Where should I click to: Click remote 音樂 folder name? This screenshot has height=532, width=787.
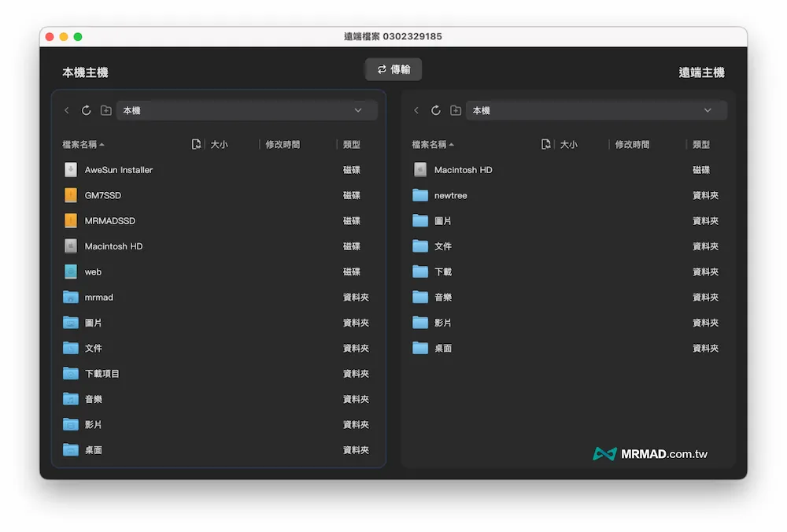tap(442, 297)
